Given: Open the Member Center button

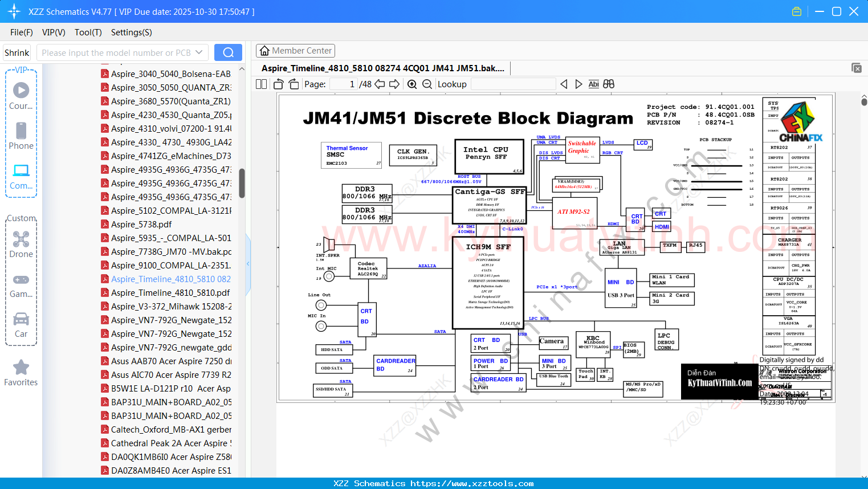Looking at the screenshot, I should pyautogui.click(x=295, y=51).
